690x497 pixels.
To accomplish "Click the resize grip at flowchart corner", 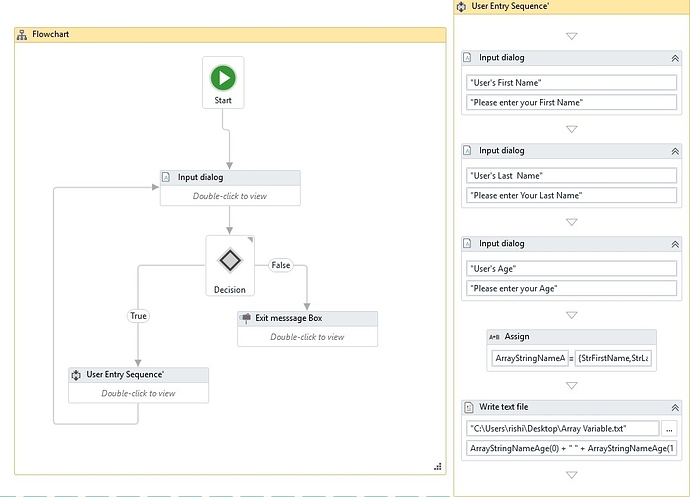I will pyautogui.click(x=437, y=466).
